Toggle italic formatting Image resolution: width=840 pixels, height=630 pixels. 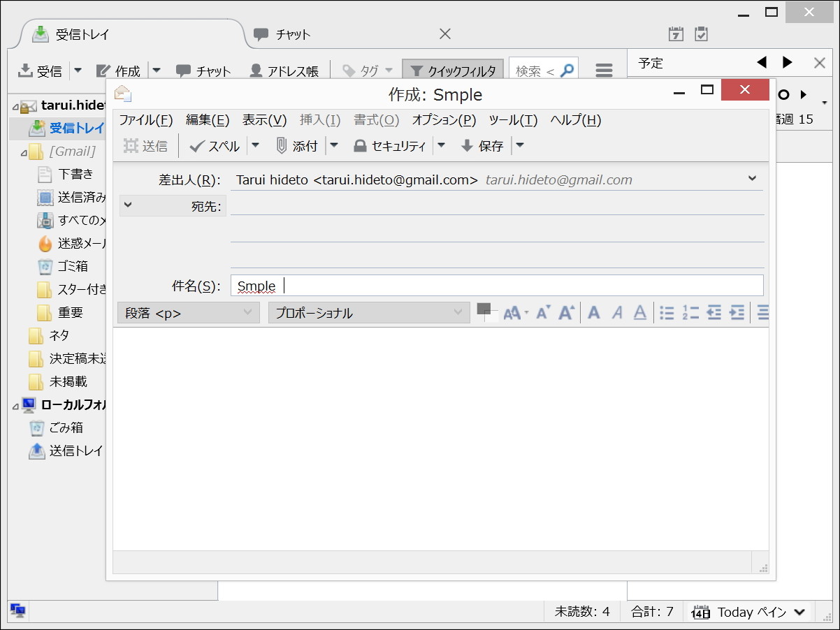(x=617, y=313)
